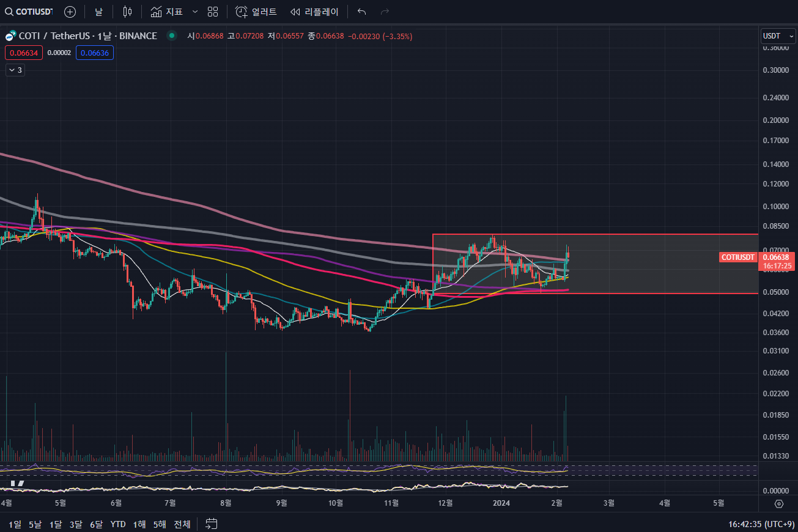Screen dimensions: 798x532
Task: Open the candlestick chart type selector
Action: coord(127,12)
